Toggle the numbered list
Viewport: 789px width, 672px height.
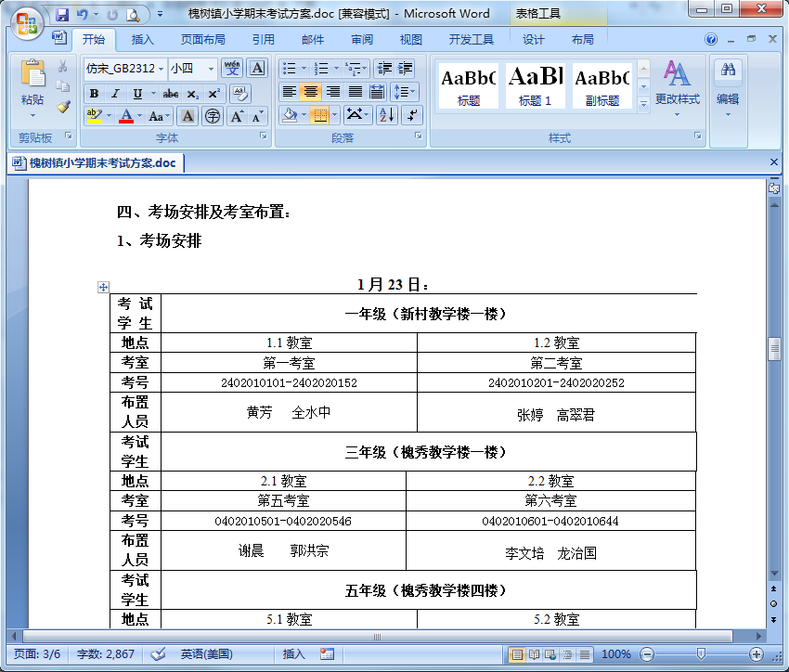pos(322,68)
